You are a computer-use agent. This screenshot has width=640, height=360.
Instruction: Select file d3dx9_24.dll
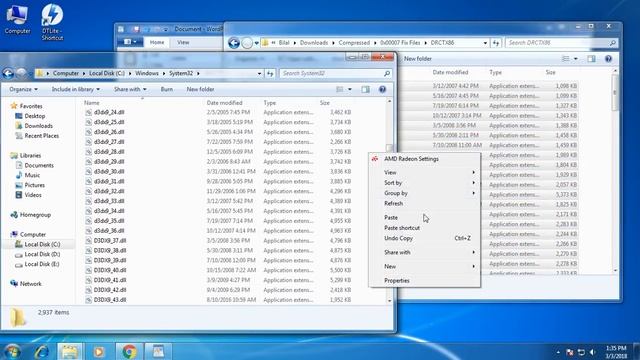109,112
